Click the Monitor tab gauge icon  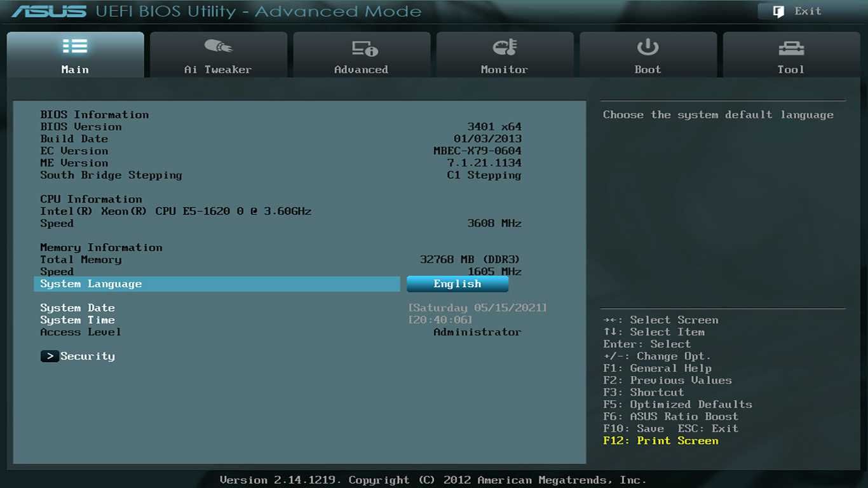[505, 47]
